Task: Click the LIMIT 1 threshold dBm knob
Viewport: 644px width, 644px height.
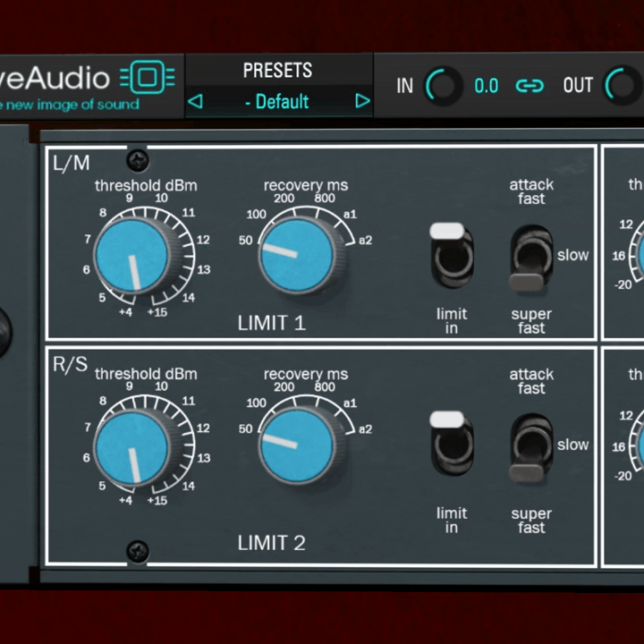Action: coord(131,256)
